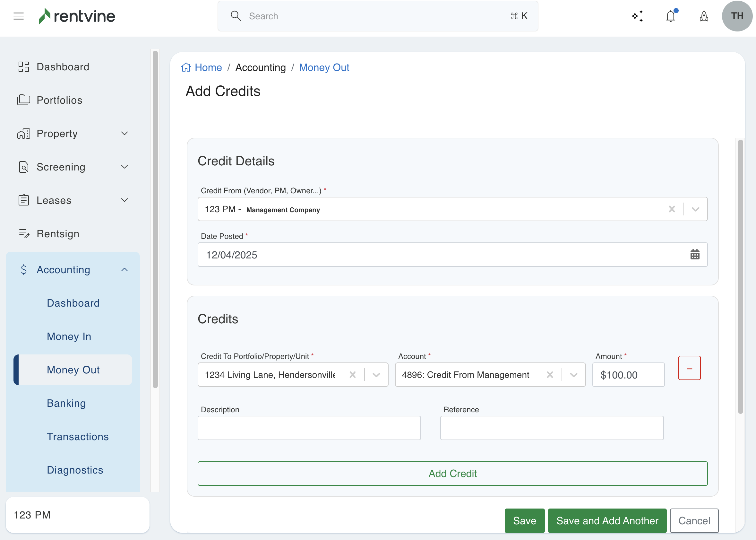Click the form's vertical scrollbar
The image size is (756, 540).
point(740,276)
